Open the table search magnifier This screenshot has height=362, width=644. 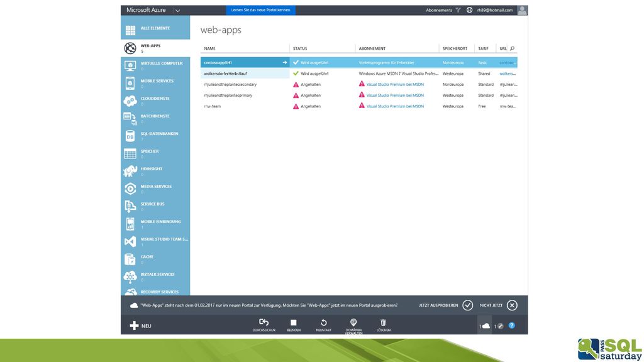pyautogui.click(x=512, y=48)
